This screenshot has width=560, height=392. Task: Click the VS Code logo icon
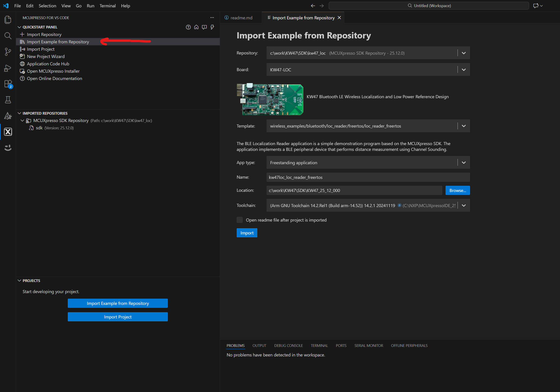6,6
